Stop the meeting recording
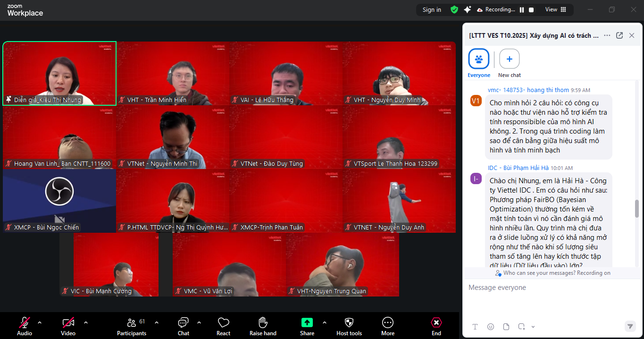The width and height of the screenshot is (644, 339). (x=531, y=10)
